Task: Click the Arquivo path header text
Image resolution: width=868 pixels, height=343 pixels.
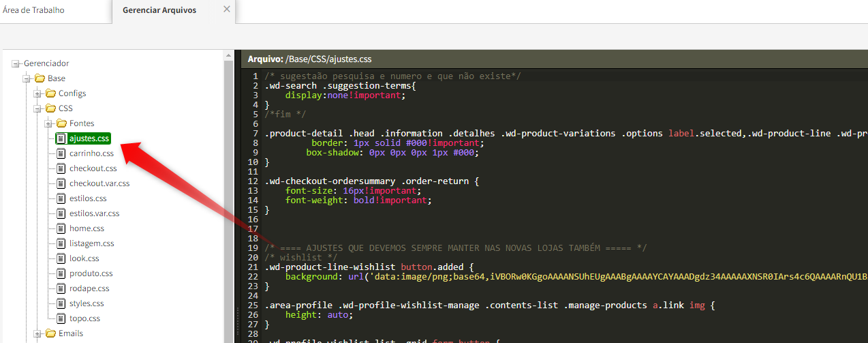Action: (309, 59)
